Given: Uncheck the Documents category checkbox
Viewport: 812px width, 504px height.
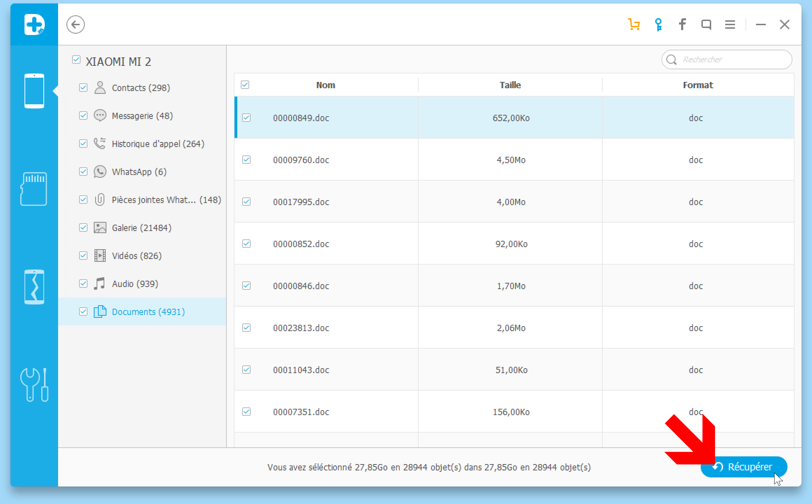Looking at the screenshot, I should coord(83,311).
